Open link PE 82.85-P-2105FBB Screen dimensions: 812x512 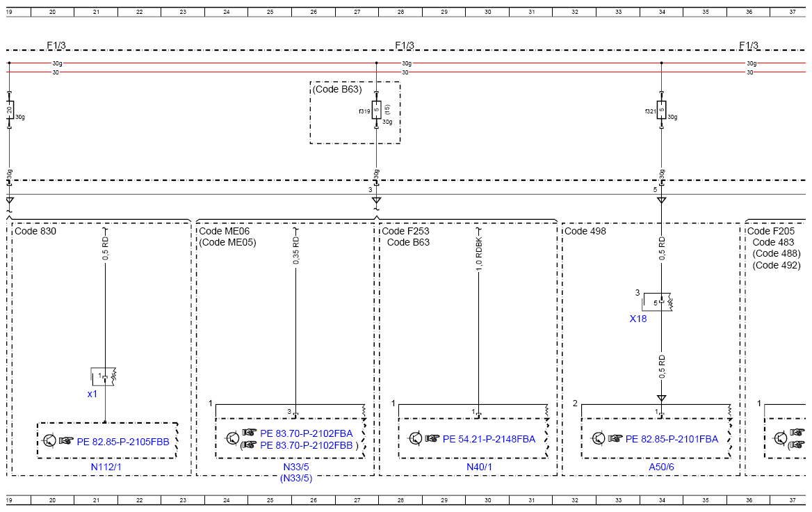tap(123, 442)
